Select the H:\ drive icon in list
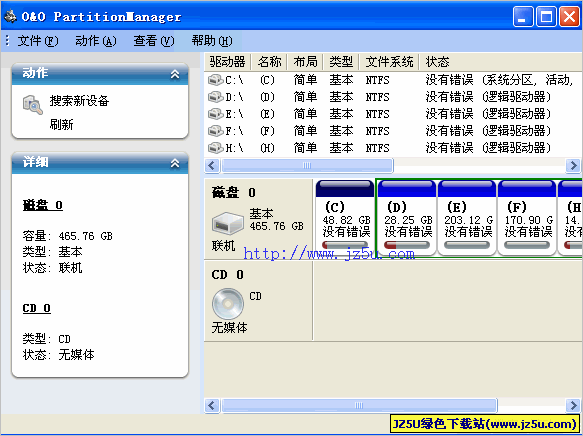Image resolution: width=583 pixels, height=436 pixels. click(216, 148)
